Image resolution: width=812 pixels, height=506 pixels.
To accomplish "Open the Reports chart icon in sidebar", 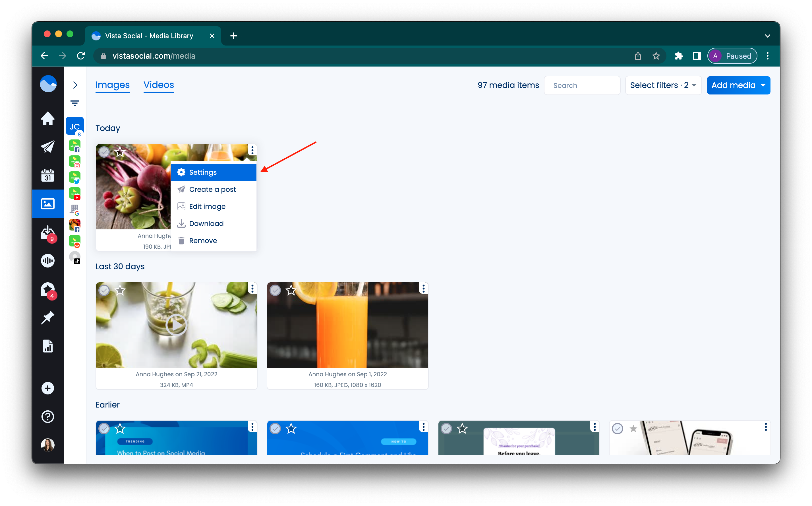I will pyautogui.click(x=48, y=346).
